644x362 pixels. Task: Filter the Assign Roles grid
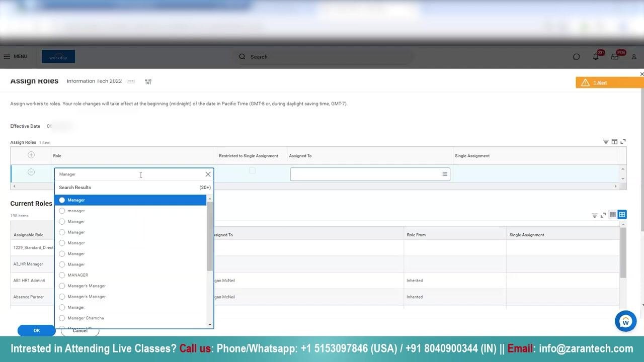606,142
